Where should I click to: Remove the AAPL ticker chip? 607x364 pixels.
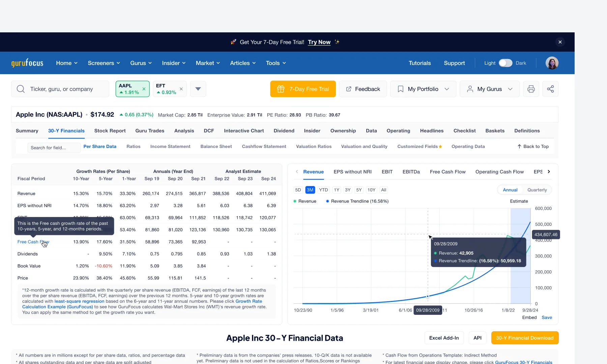tap(144, 89)
